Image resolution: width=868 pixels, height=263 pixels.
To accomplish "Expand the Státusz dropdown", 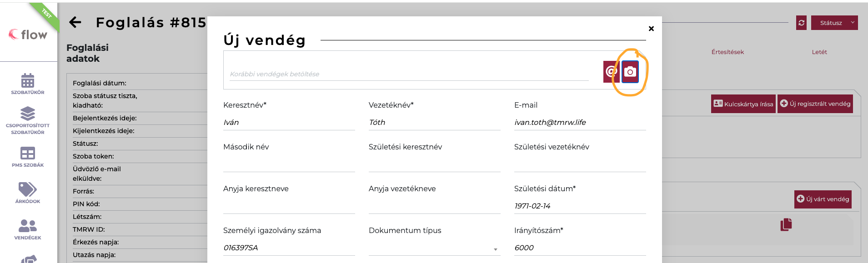I will [x=852, y=23].
